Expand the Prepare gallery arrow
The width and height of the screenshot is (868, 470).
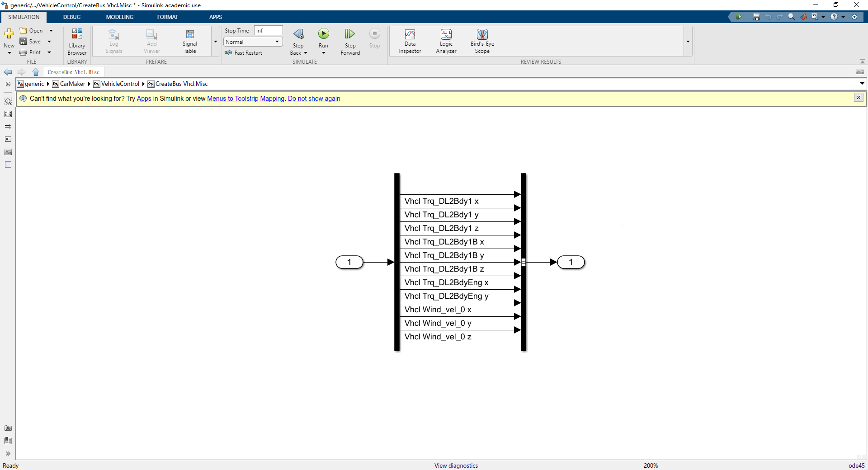(x=216, y=42)
